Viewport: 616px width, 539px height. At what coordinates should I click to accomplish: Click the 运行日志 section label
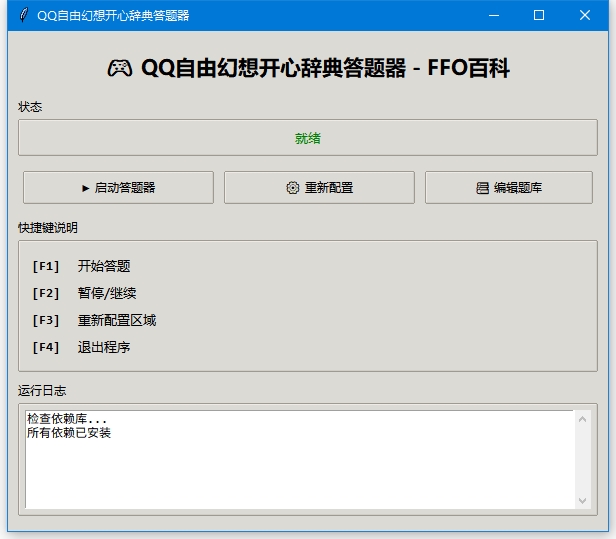pos(42,390)
